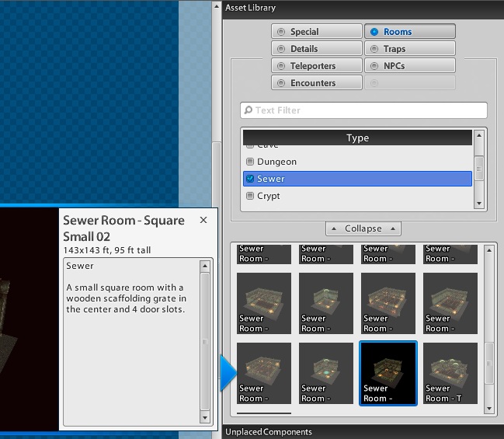
Task: Select the highlighted black Sewer Room thumbnail
Action: click(388, 373)
